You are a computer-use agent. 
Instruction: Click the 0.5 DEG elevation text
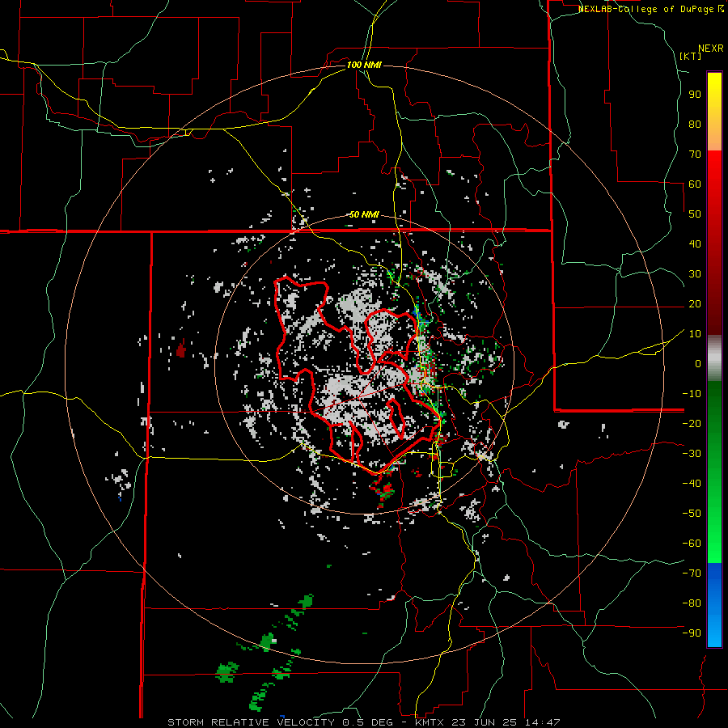point(366,722)
